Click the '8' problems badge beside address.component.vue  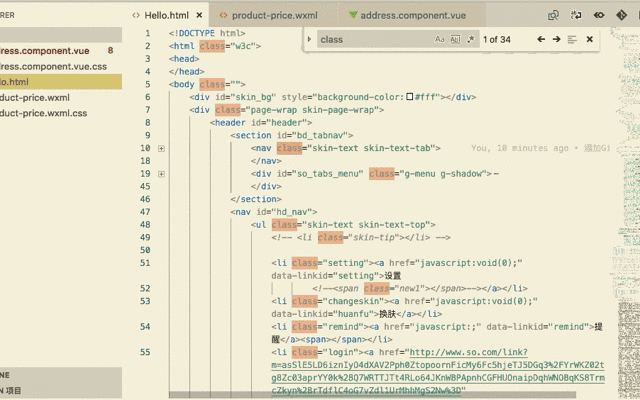coord(110,51)
